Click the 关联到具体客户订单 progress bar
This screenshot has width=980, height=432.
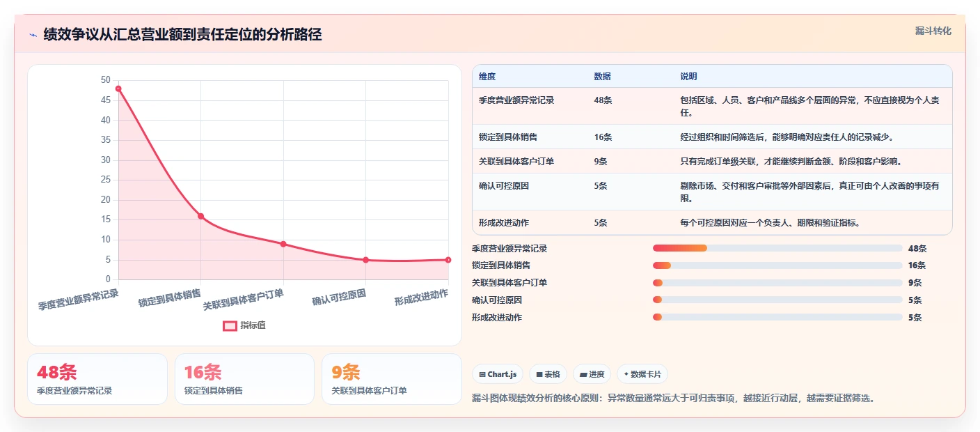pos(777,283)
